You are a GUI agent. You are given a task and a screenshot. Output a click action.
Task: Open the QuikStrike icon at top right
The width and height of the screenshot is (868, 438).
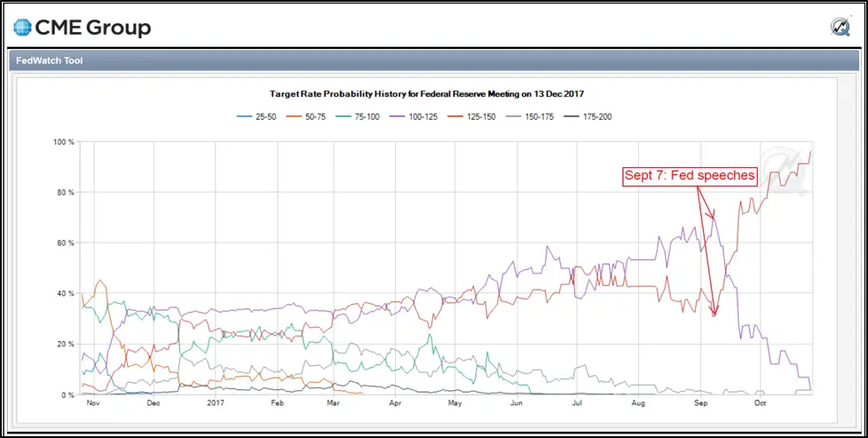840,28
